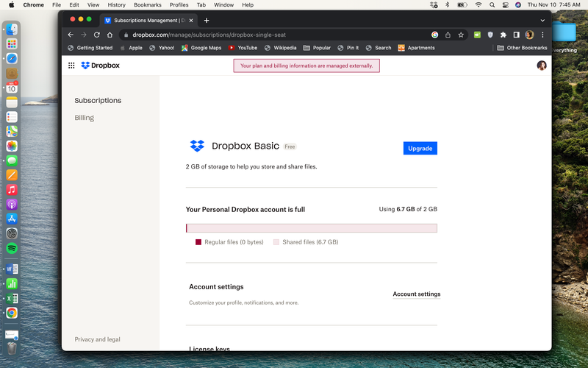
Task: Open Spotify from the Dock
Action: pos(12,248)
